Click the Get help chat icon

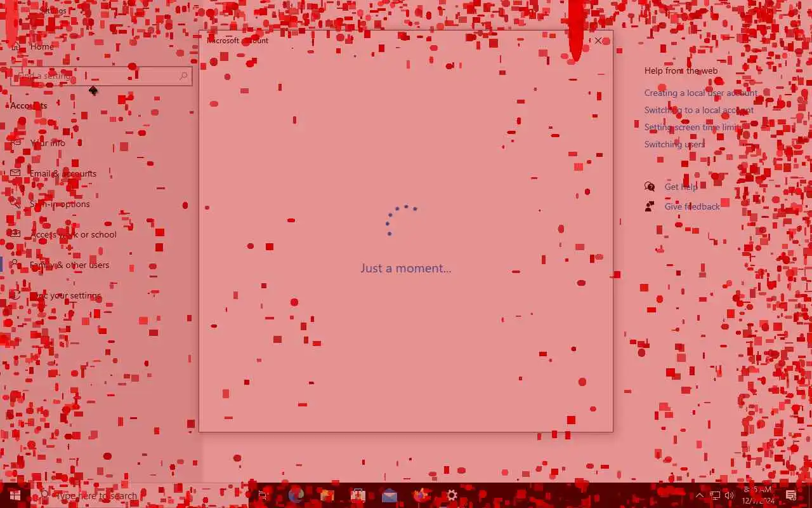click(x=650, y=187)
